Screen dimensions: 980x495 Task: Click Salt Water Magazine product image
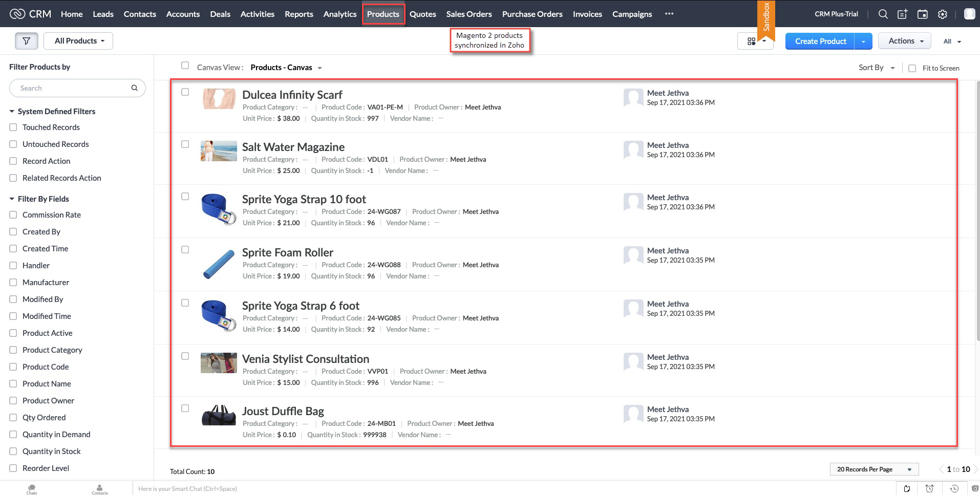[x=219, y=151]
